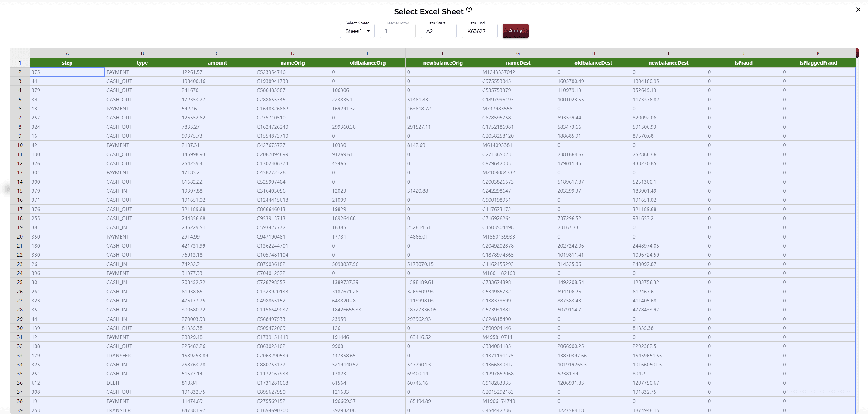Select row number 2

(20, 72)
